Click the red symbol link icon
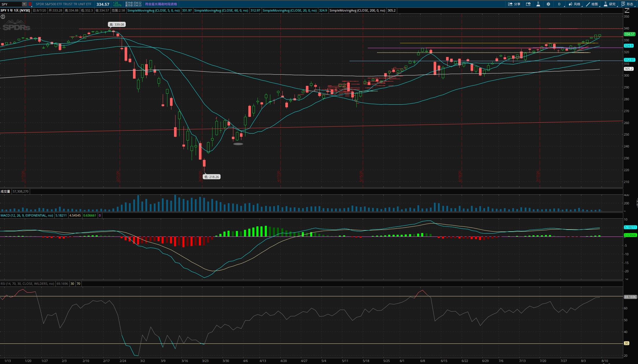The image size is (638, 364). pyautogui.click(x=30, y=4)
